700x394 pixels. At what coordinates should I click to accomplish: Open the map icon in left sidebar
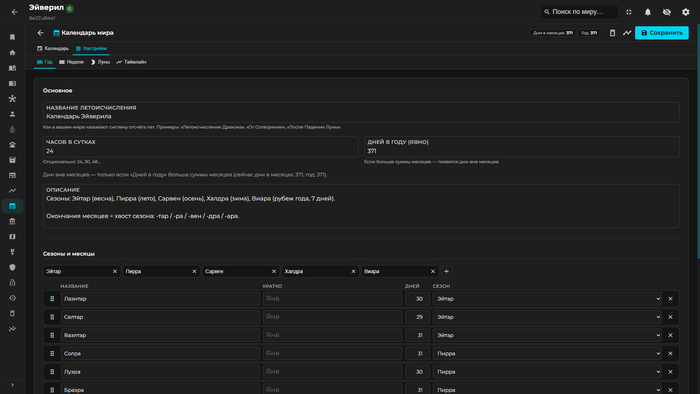[x=12, y=236]
